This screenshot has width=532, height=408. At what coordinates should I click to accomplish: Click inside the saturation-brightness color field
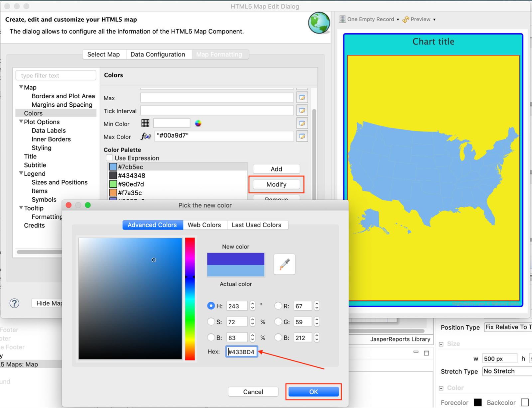(x=130, y=299)
